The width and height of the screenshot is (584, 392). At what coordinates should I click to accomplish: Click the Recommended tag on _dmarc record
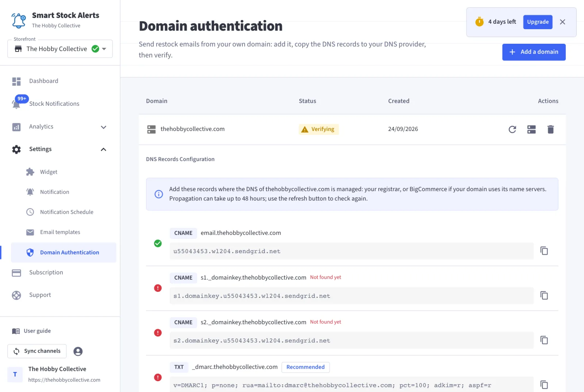pyautogui.click(x=306, y=367)
